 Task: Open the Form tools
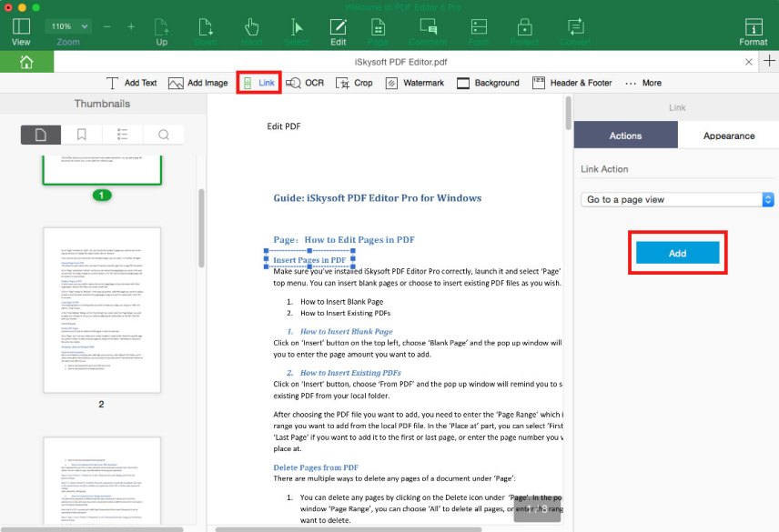click(x=479, y=32)
